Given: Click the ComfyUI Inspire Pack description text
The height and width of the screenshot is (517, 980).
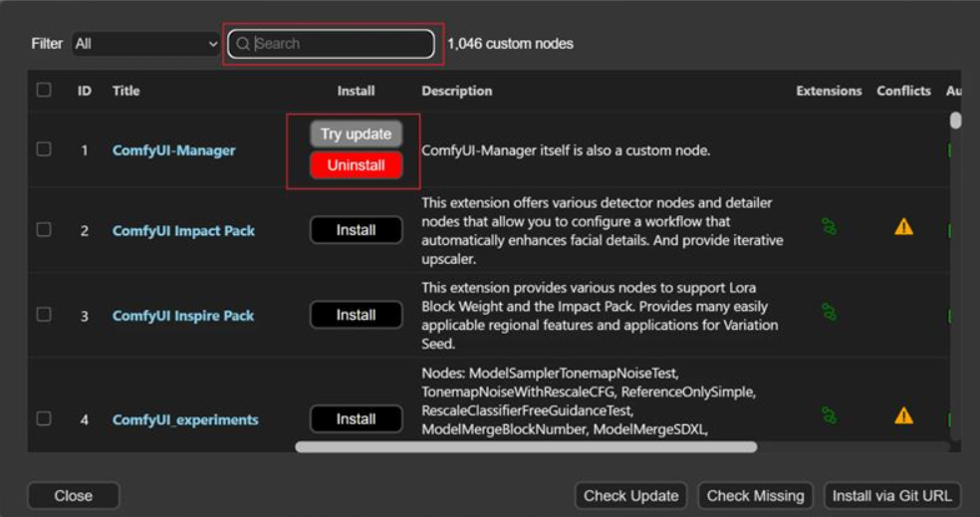Looking at the screenshot, I should tap(600, 316).
